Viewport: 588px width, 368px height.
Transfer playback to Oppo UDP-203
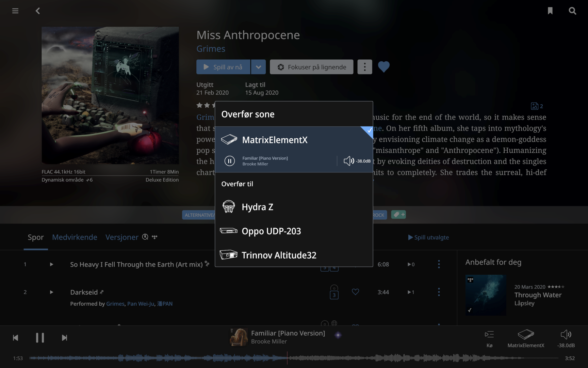pos(294,231)
